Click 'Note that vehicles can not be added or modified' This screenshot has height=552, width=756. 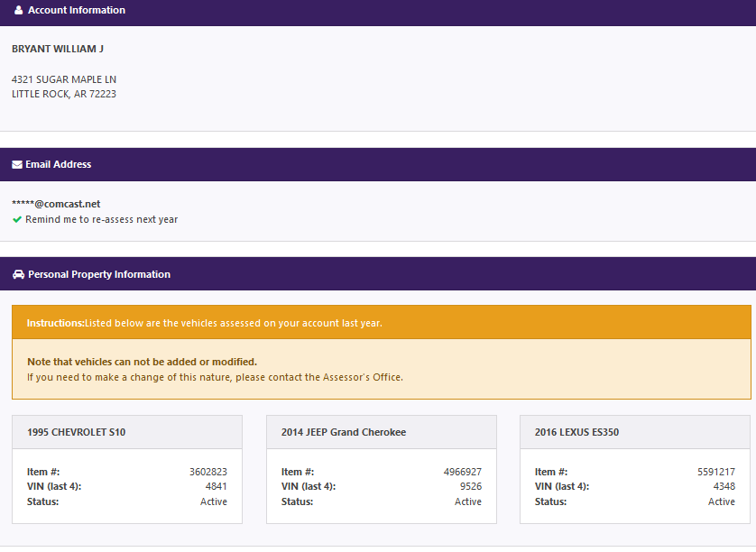coord(142,362)
